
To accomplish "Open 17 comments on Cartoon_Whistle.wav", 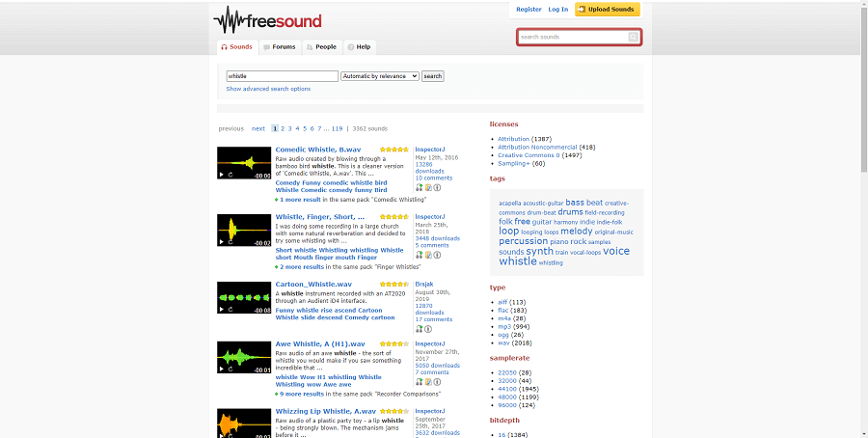I will 433,319.
